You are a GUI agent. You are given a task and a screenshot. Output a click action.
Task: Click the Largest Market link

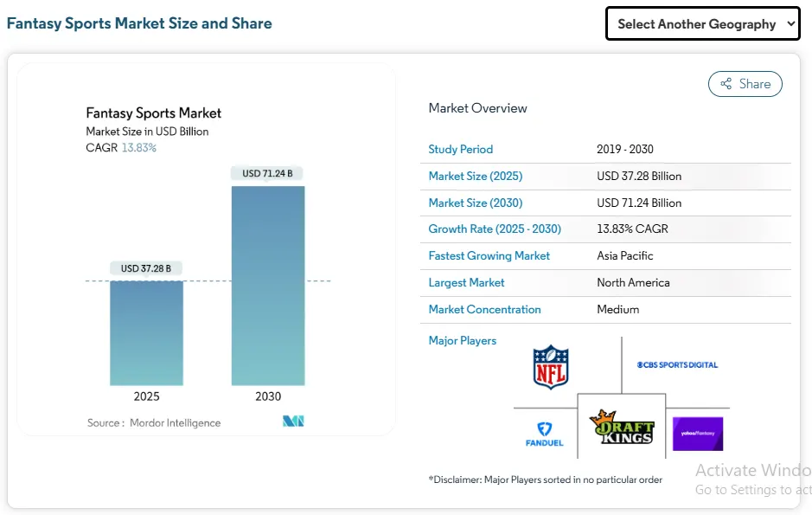coord(466,282)
